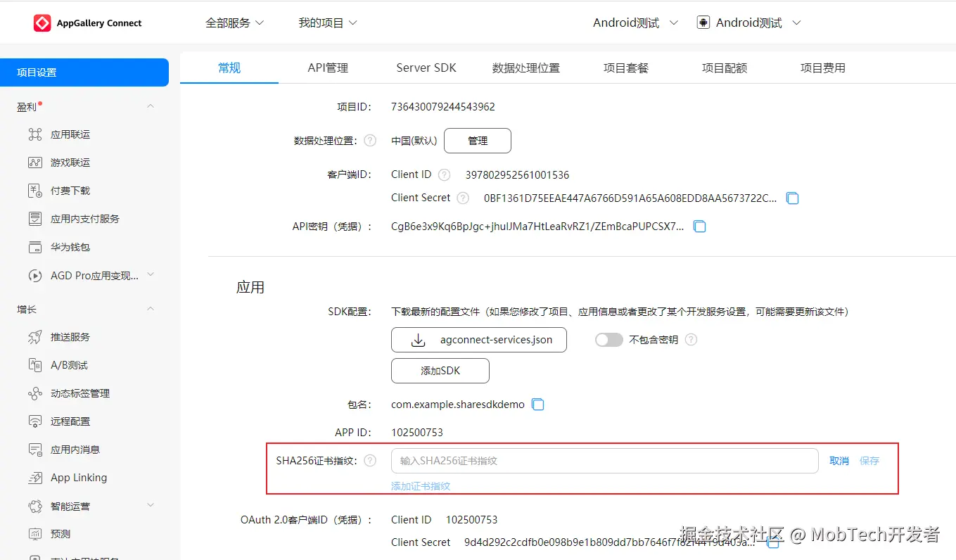Show help for 不包含密钥 option
Screen dimensions: 956x560
pos(691,340)
